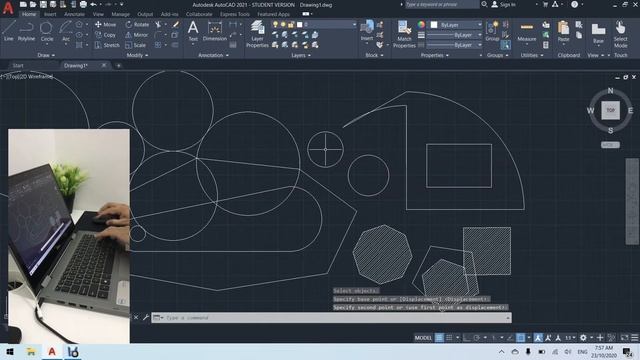Screen dimensions: 640x360
Task: Click the TOP face of ViewCube
Action: coord(610,110)
